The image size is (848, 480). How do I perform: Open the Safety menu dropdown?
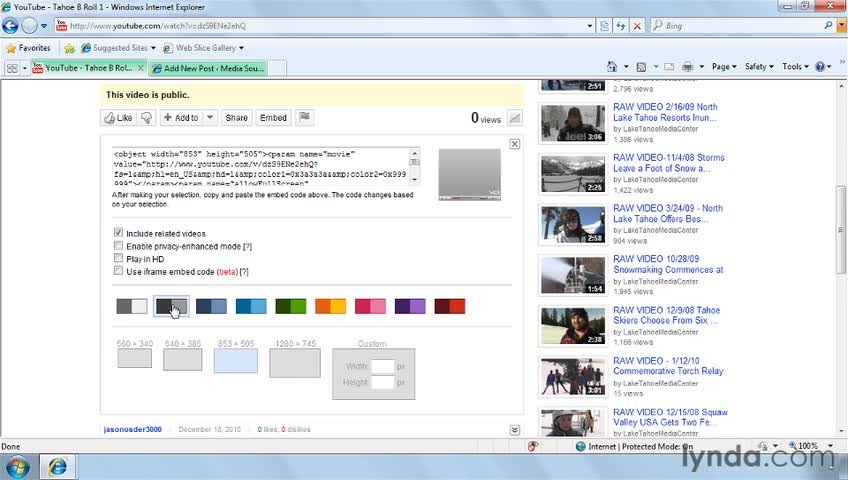tap(759, 66)
